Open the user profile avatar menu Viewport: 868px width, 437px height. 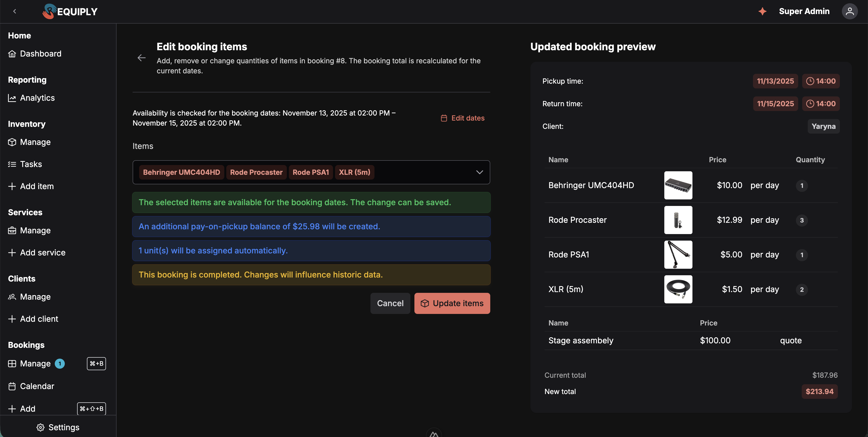(849, 11)
